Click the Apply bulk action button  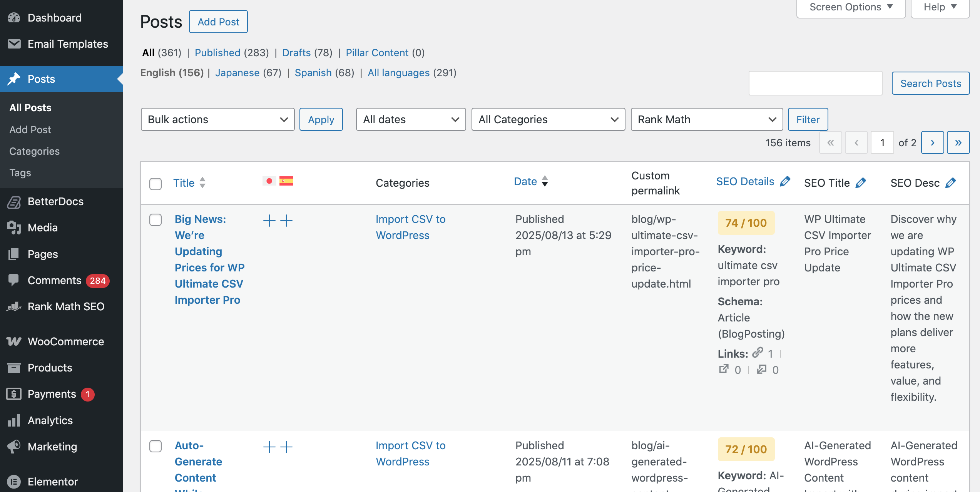[x=321, y=119]
